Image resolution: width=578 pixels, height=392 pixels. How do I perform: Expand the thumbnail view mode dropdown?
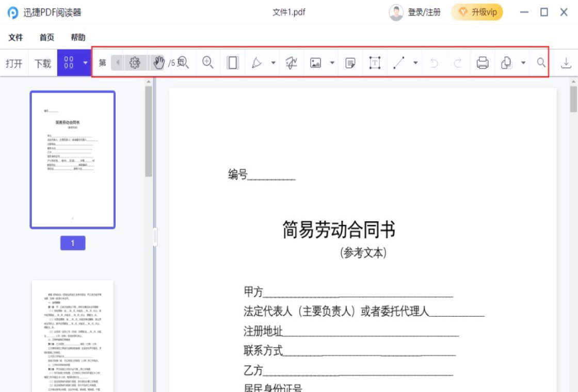coord(85,62)
